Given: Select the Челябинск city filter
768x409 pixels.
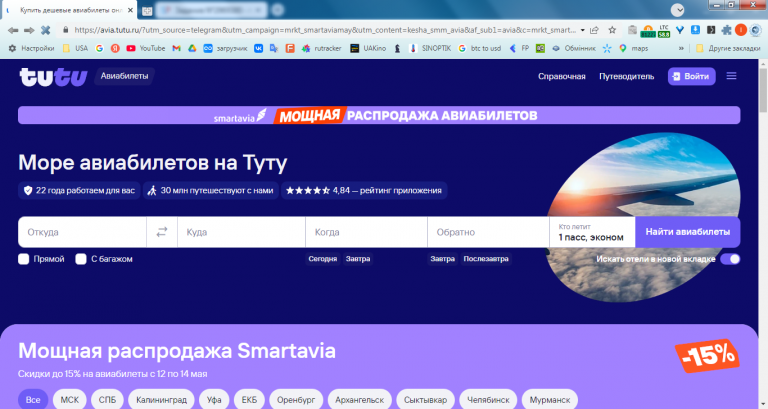Looking at the screenshot, I should [x=488, y=400].
